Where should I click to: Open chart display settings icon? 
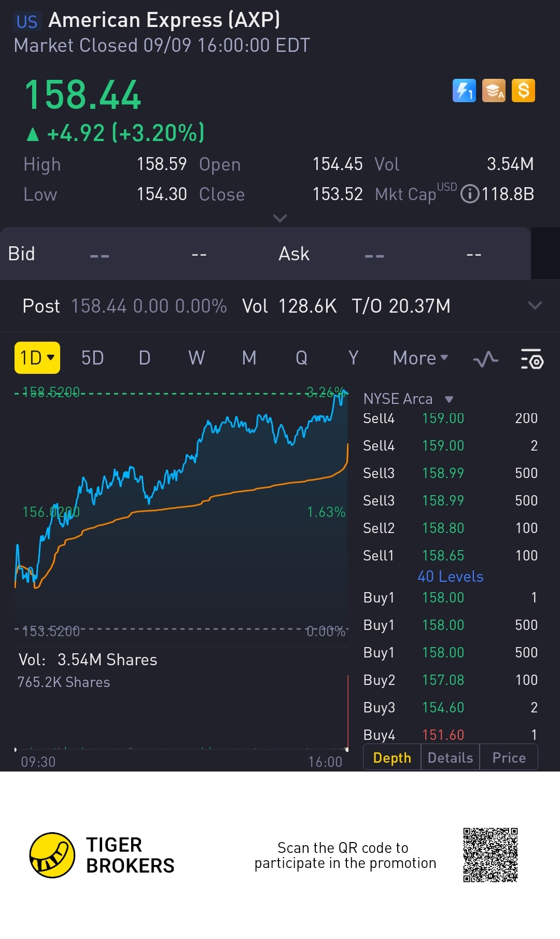pos(532,359)
